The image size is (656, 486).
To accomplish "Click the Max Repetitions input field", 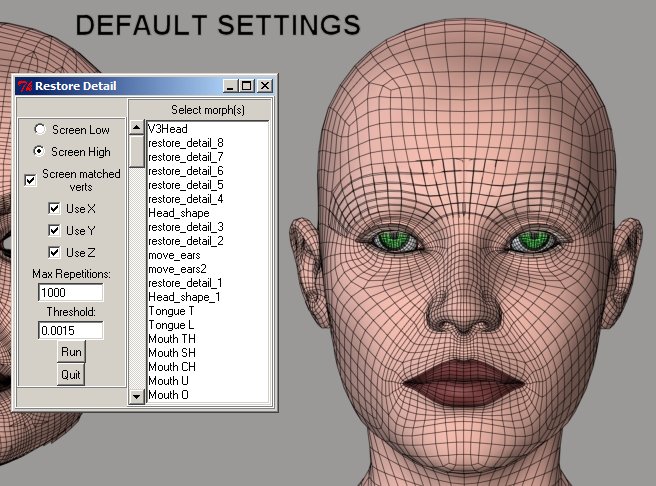I will [71, 293].
